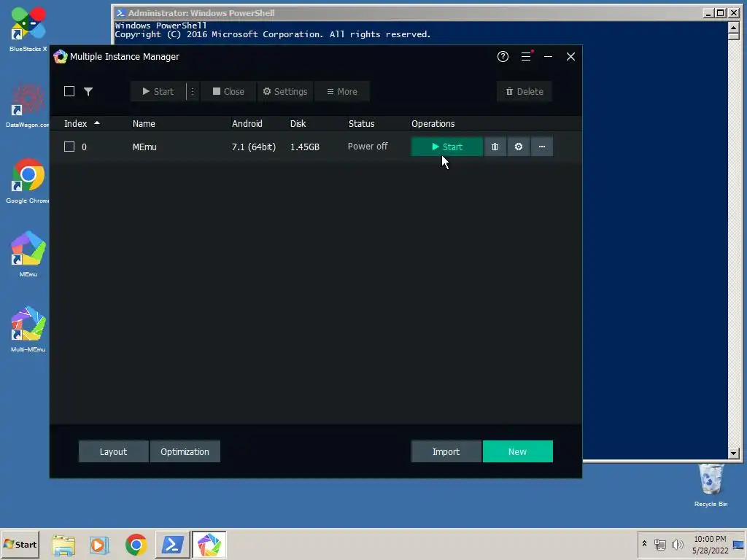Check the MEmu instance row checkbox
This screenshot has width=747, height=560.
69,147
